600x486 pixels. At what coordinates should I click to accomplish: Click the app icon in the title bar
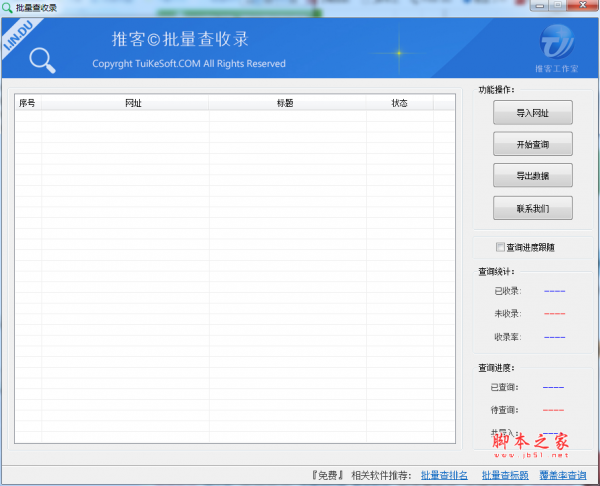coord(8,7)
